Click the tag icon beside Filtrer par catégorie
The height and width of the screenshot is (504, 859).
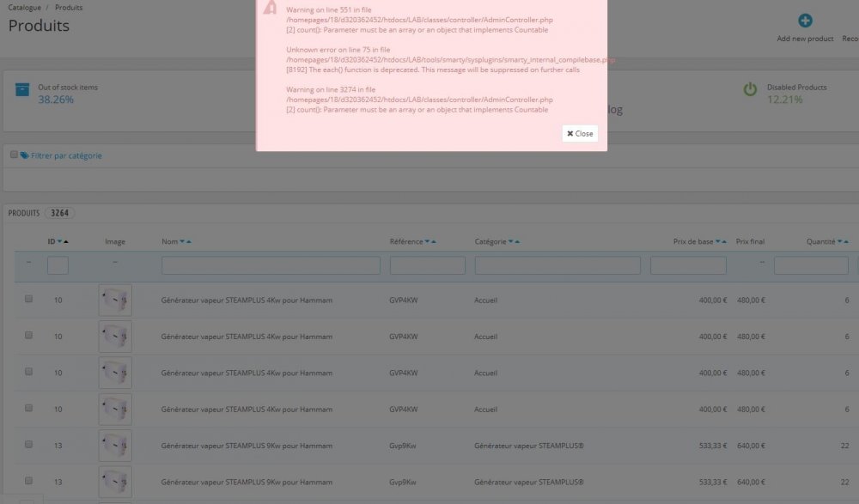coord(25,155)
